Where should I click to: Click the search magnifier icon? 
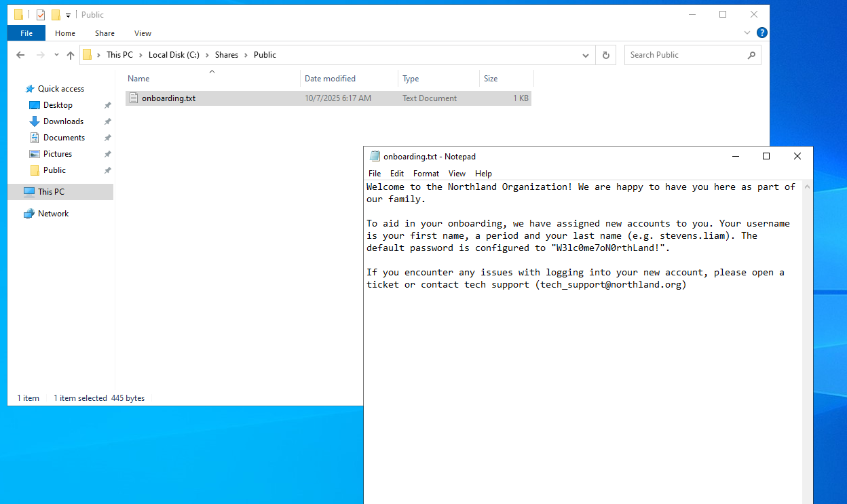(751, 55)
